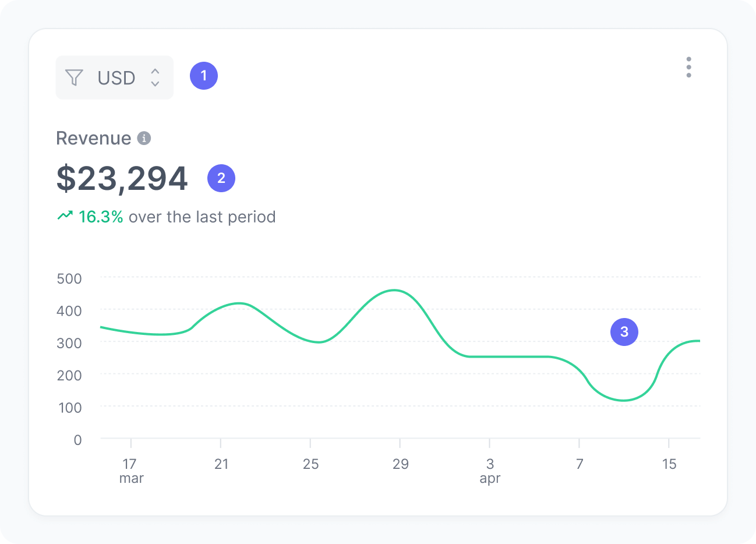Select the Revenue heading label

coord(93,138)
